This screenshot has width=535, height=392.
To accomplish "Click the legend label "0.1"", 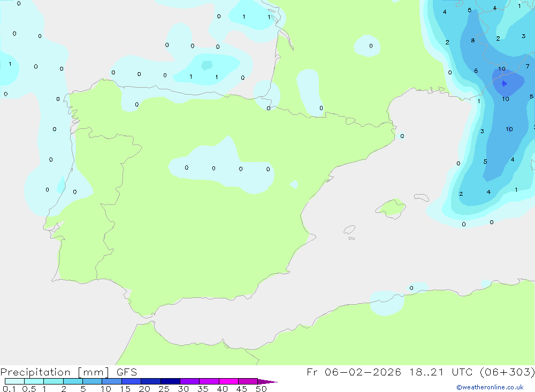I will (x=9, y=389).
